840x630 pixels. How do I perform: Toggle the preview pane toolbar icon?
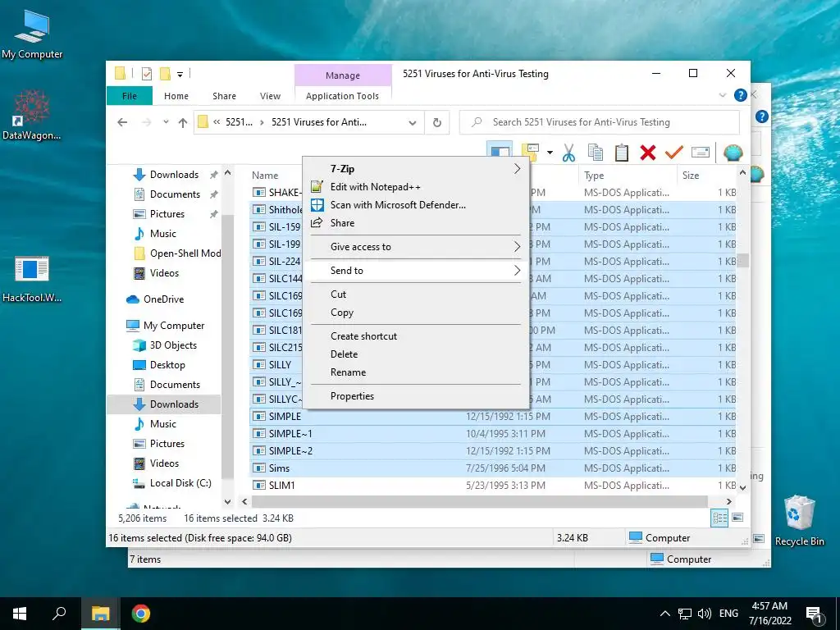500,151
